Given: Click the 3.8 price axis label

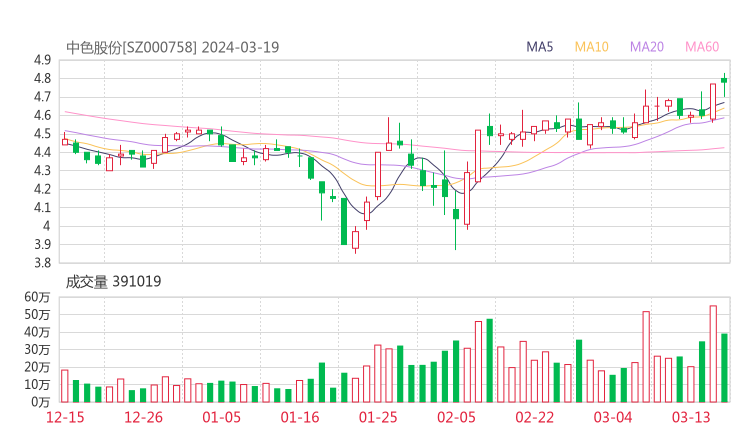Looking at the screenshot, I should tap(42, 263).
